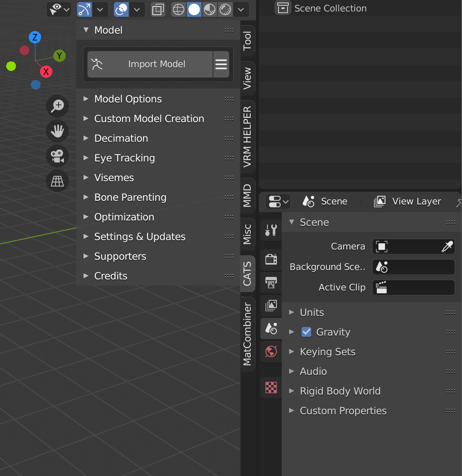Click the negative Z blue gizmo dot
Image resolution: width=462 pixels, height=476 pixels.
point(36,85)
